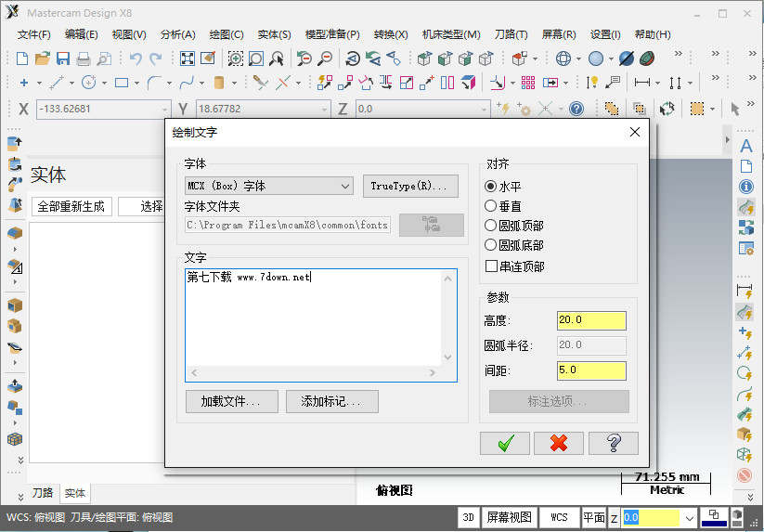Image resolution: width=764 pixels, height=532 pixels.
Task: Expand the Y coordinate dropdown
Action: click(325, 110)
